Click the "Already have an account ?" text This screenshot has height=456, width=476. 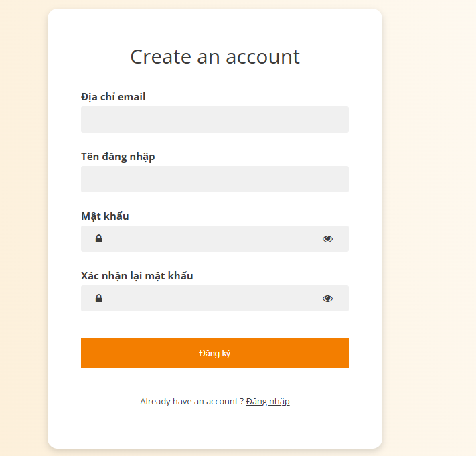click(x=191, y=402)
